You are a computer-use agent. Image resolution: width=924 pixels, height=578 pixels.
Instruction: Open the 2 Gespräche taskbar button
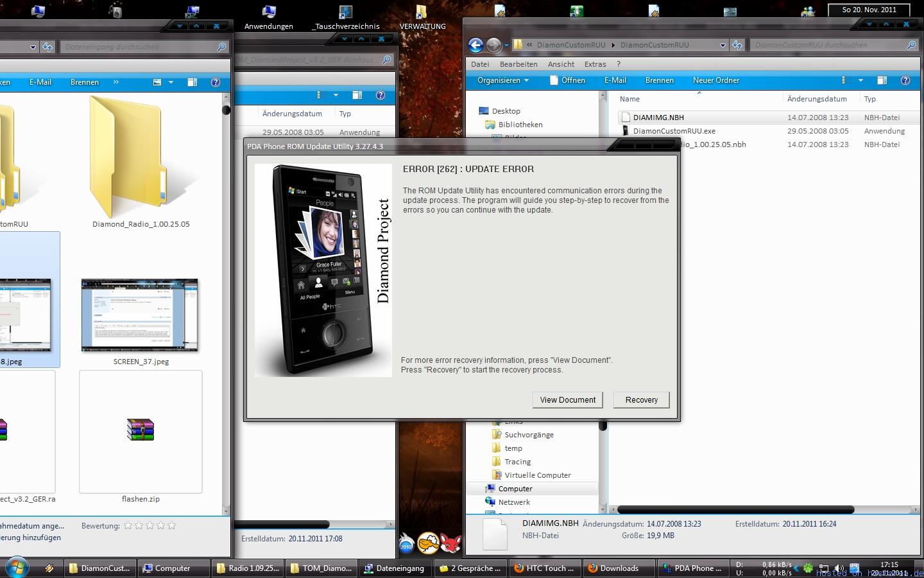pos(470,568)
